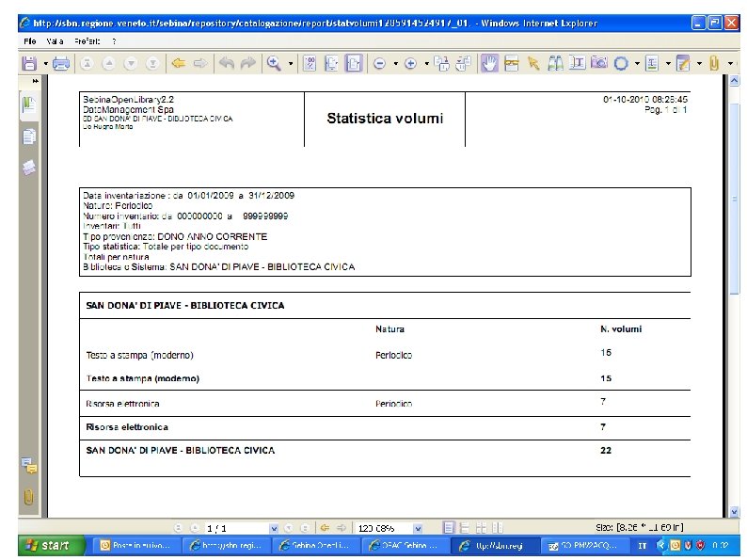Viewport: 747px width, 560px height.
Task: Zoom out with the minus circle button
Action: [x=380, y=63]
